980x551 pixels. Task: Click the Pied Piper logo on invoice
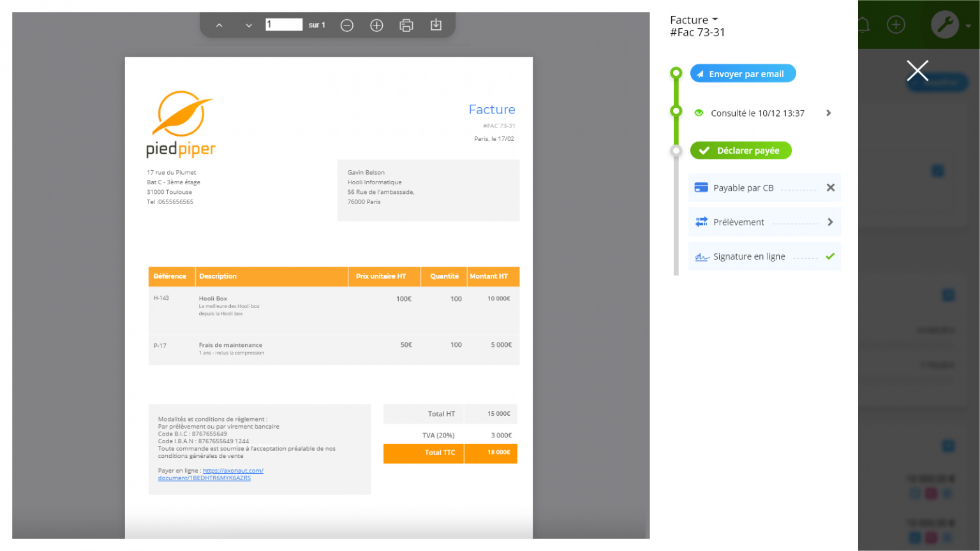pyautogui.click(x=181, y=124)
